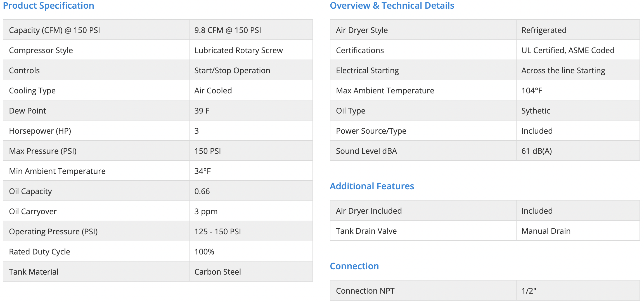Click the 9.8 CFM @ 150 PSI value
644x302 pixels.
click(x=228, y=30)
